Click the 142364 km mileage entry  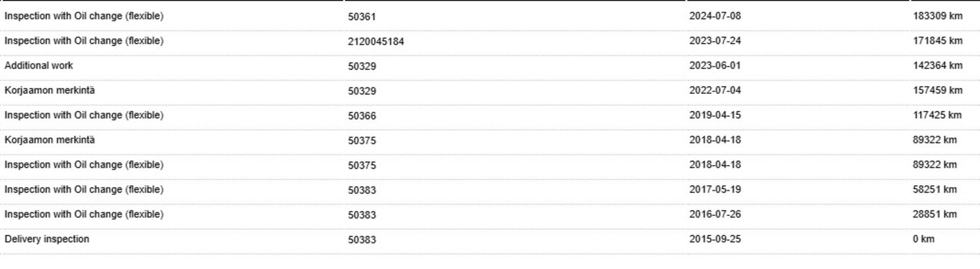(937, 66)
